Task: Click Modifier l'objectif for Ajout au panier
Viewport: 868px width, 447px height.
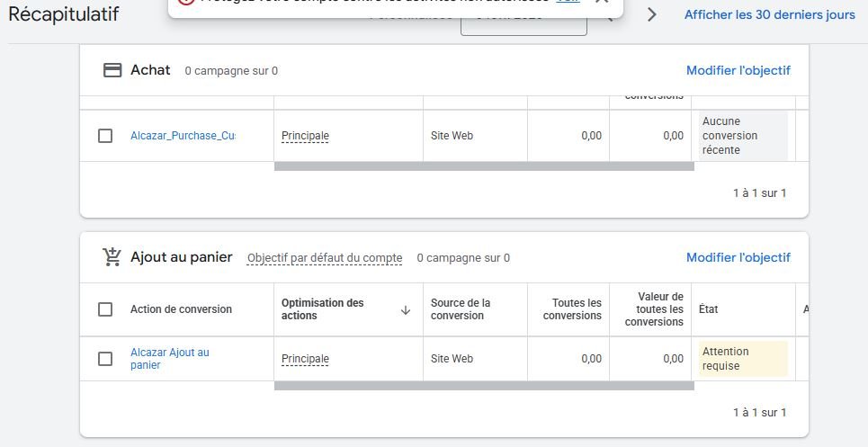Action: pos(738,257)
